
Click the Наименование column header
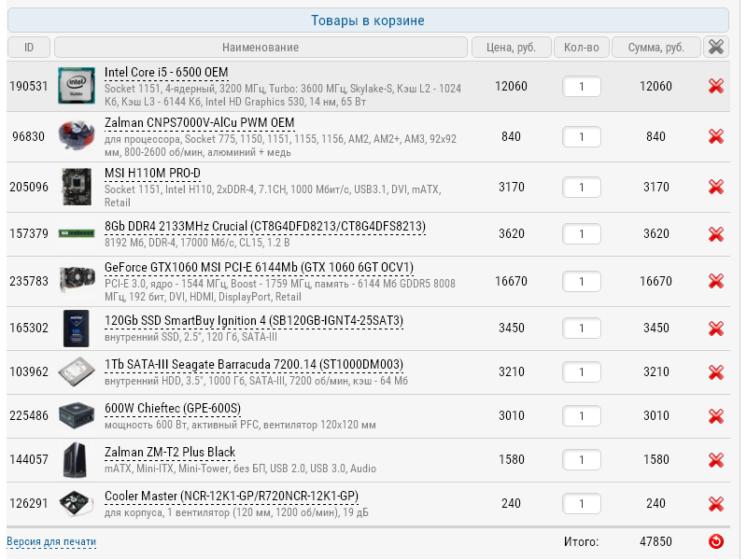(261, 48)
